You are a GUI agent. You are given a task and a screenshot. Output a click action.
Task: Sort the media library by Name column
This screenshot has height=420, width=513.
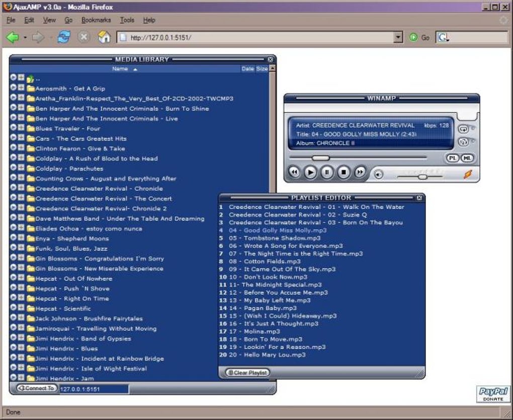coord(120,69)
